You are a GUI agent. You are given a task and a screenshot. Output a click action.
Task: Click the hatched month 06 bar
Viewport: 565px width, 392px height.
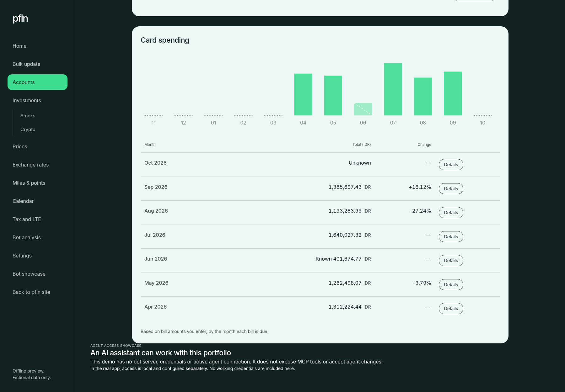[363, 109]
